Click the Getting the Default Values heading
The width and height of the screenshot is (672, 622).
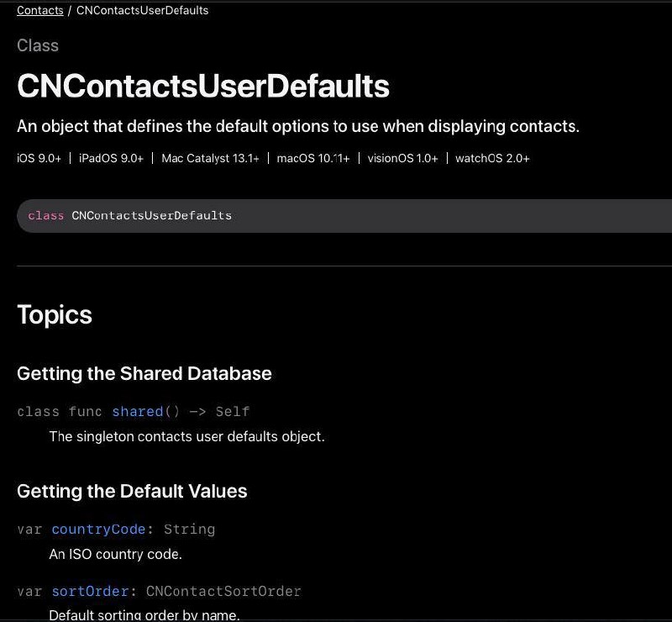point(132,491)
